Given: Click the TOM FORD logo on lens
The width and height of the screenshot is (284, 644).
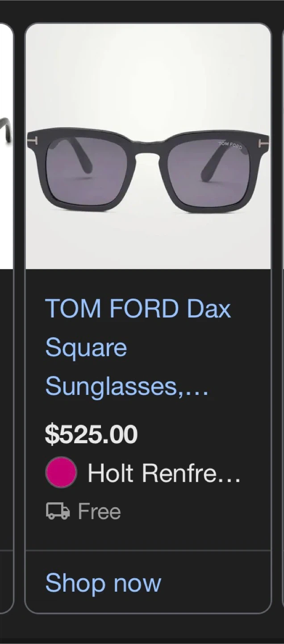Looking at the screenshot, I should 230,145.
